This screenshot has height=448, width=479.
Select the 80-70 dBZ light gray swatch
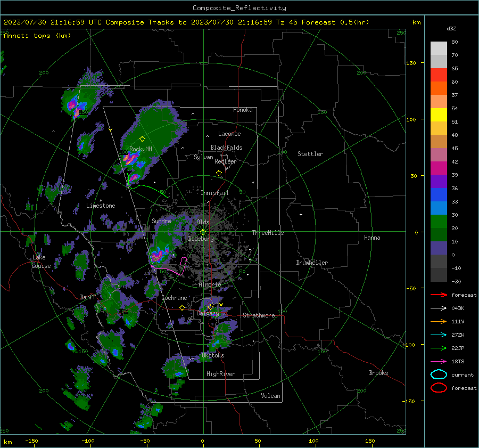439,48
